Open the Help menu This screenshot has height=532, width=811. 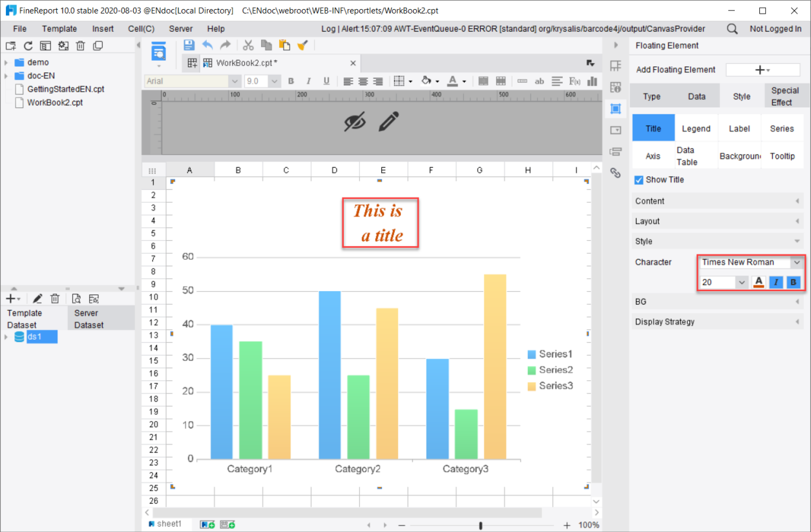[216, 29]
